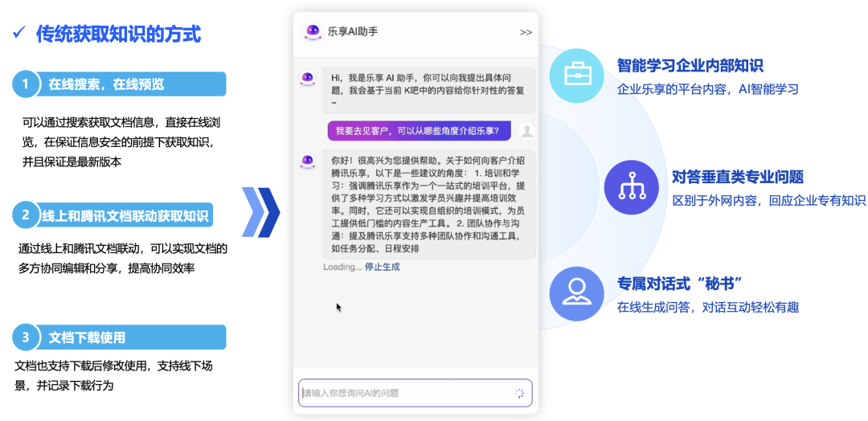Click the bot avatar next to the greeting message
This screenshot has height=421, width=868.
[x=308, y=78]
